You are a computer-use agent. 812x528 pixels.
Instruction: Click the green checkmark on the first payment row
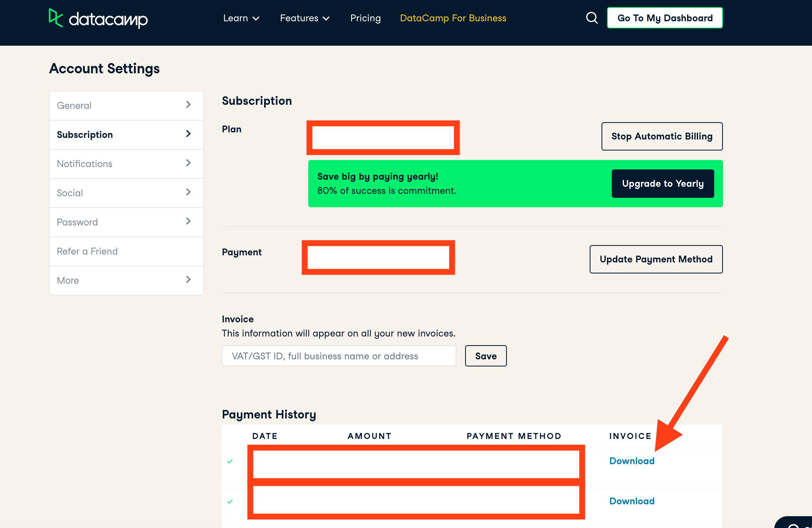pyautogui.click(x=230, y=461)
